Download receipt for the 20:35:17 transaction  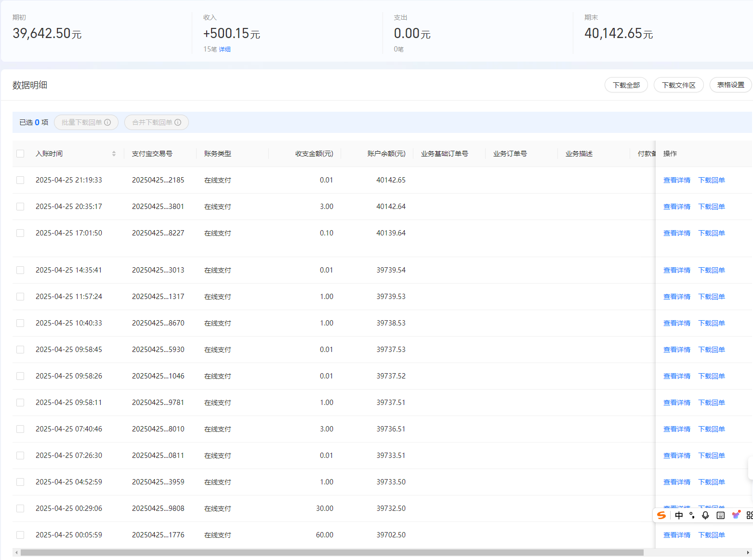(712, 207)
